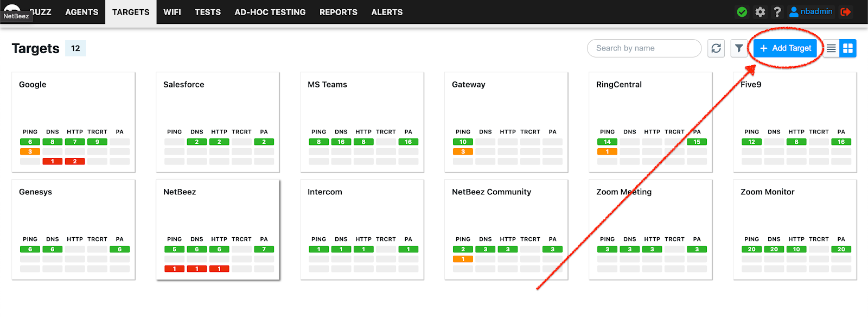The image size is (868, 317).
Task: Click NetBeez Community's orange PING warning 1
Action: [x=463, y=259]
